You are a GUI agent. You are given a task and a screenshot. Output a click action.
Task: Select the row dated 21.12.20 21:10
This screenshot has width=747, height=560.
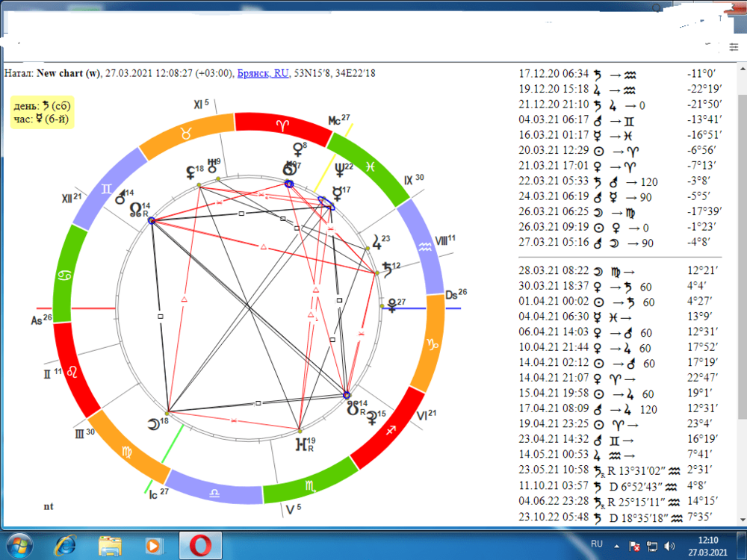pos(620,105)
